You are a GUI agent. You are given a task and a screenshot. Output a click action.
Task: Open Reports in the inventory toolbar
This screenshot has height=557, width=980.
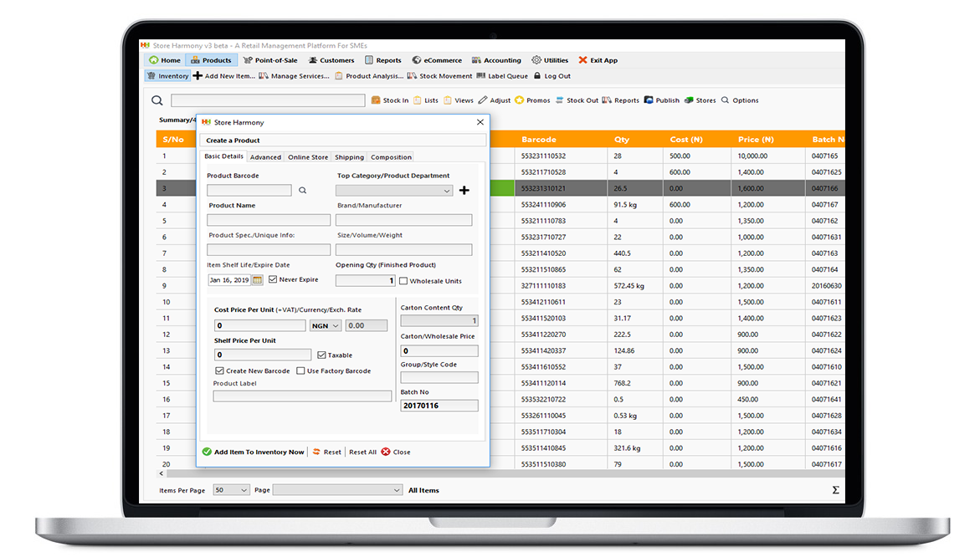[x=621, y=100]
